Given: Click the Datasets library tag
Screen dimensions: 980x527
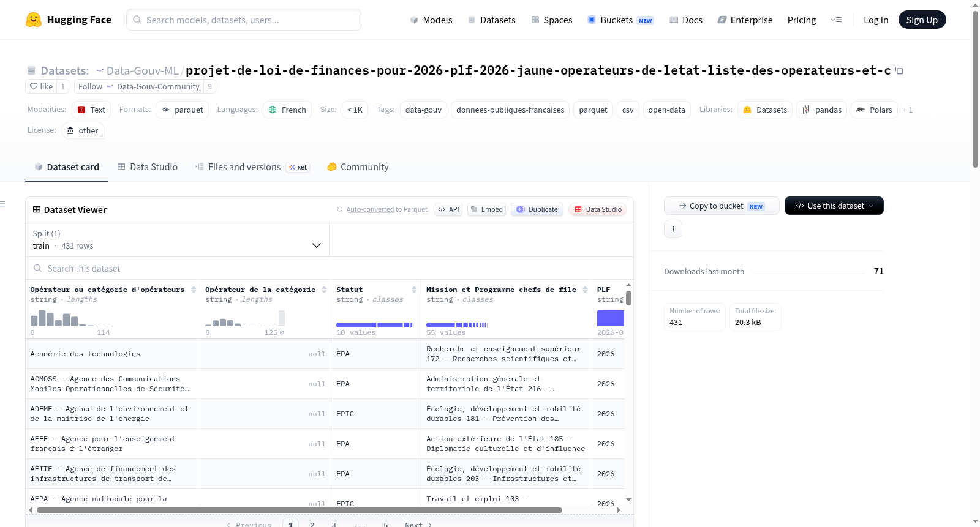Looking at the screenshot, I should click(764, 110).
